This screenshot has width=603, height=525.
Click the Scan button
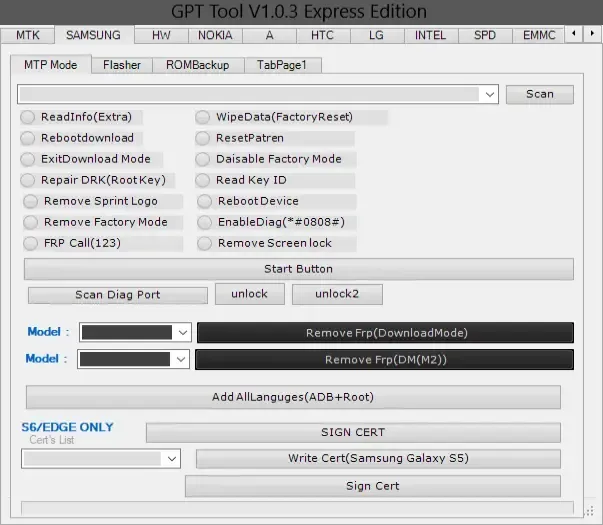540,95
